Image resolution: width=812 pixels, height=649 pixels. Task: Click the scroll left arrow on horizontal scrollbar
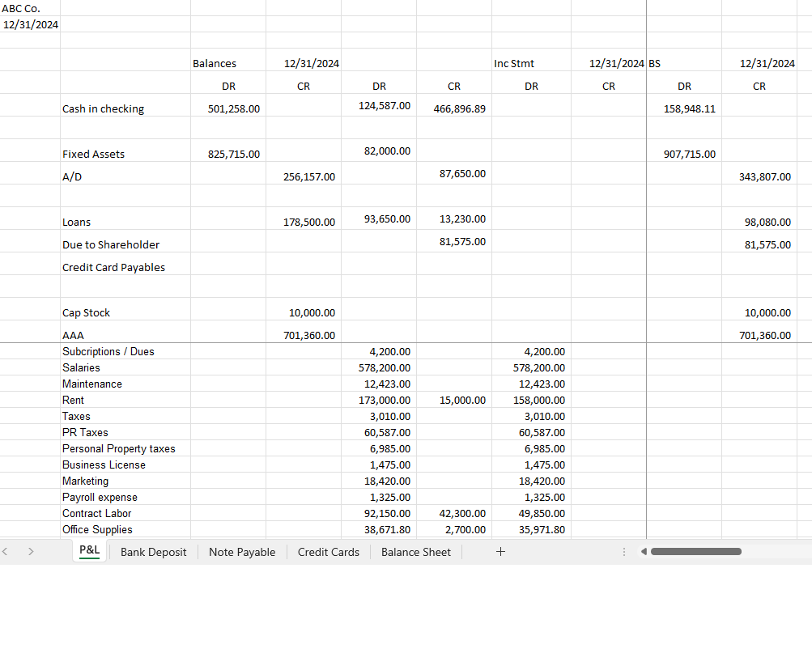pyautogui.click(x=644, y=552)
